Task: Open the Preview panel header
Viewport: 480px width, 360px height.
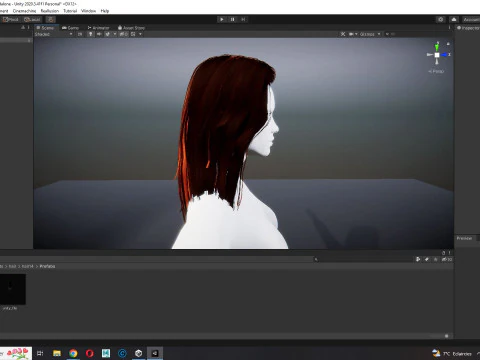Action: click(x=465, y=238)
